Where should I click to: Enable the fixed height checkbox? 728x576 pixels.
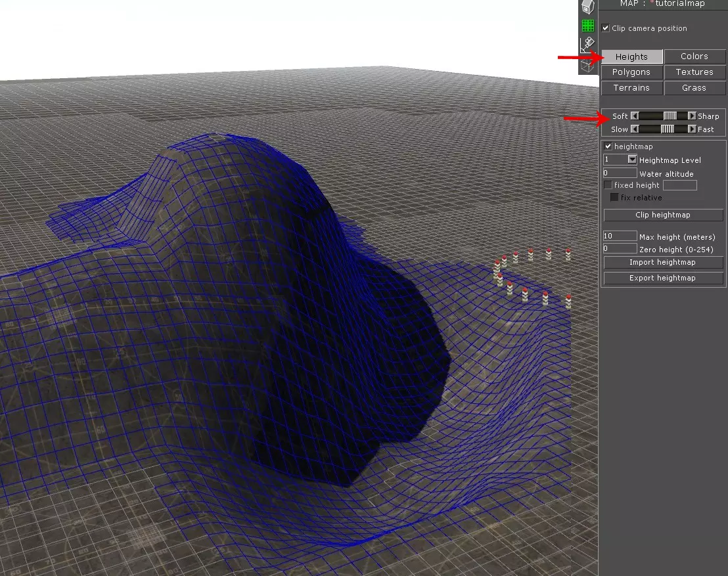click(608, 185)
